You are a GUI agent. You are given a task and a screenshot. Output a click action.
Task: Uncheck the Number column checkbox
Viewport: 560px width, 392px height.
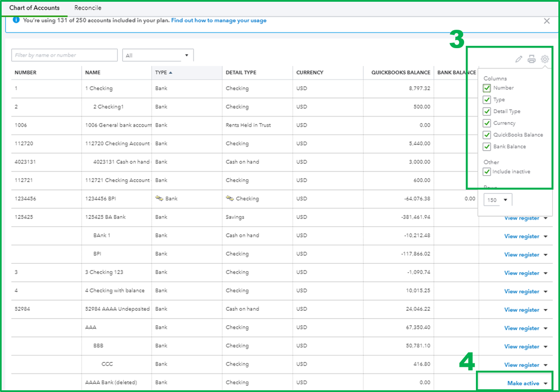[487, 88]
